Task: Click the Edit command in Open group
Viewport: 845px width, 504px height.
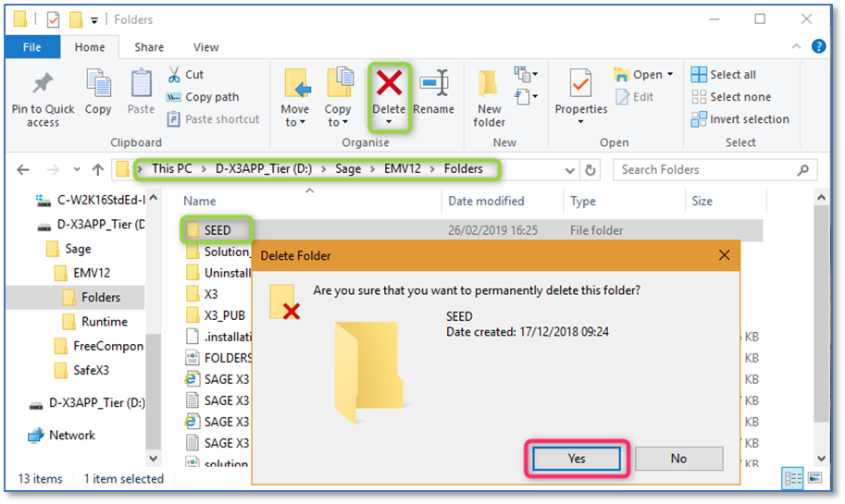Action: point(635,97)
